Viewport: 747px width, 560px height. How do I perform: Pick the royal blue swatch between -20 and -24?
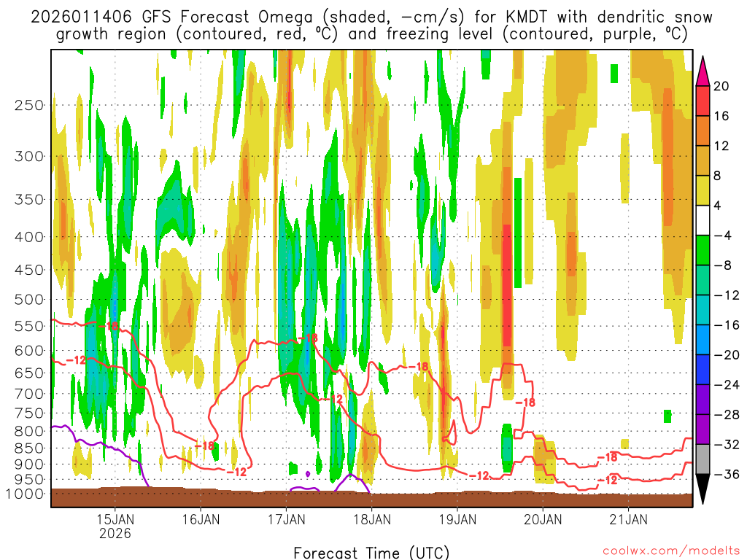tap(703, 370)
